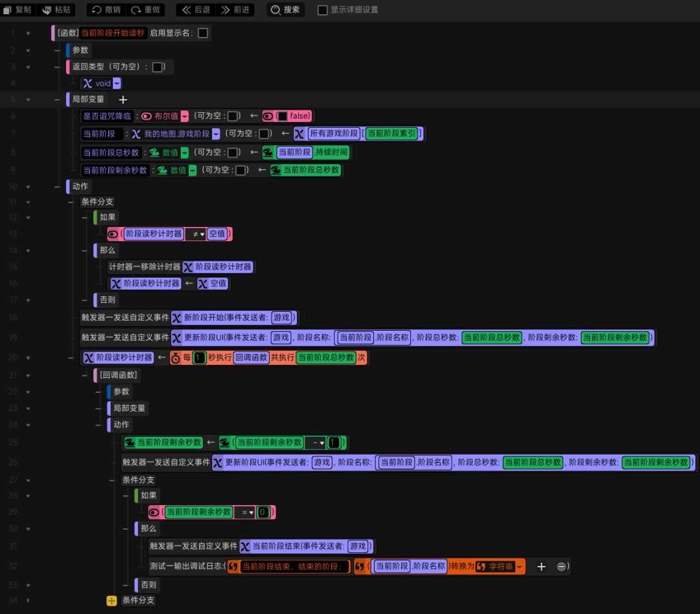Toggle the 返回类型 可为空 checkbox

[157, 67]
